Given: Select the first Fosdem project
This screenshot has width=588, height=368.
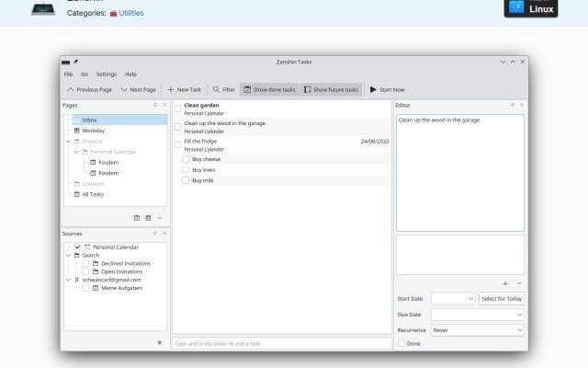Looking at the screenshot, I should click(108, 163).
